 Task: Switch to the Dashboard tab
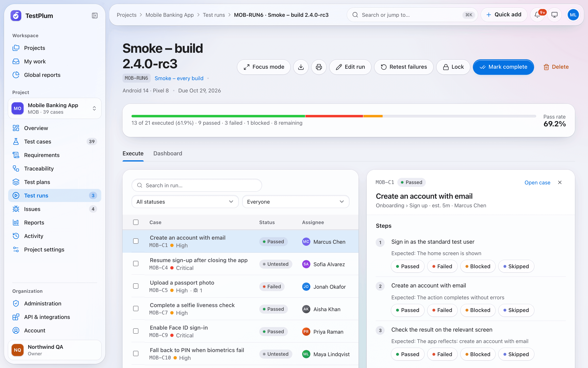[x=168, y=154]
